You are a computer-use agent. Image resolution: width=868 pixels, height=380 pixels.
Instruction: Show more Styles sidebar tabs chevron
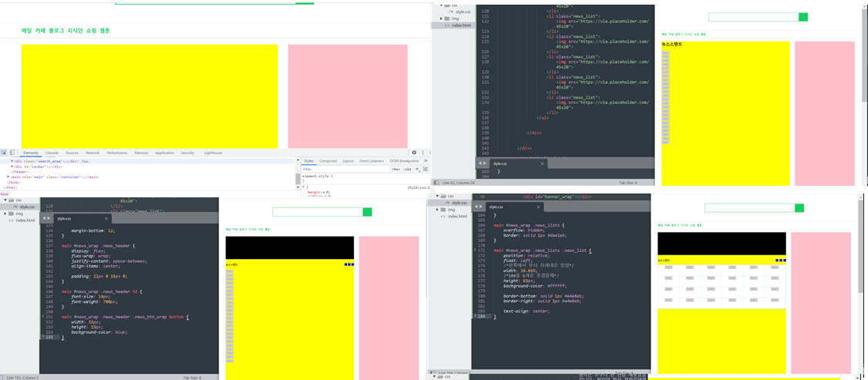[x=426, y=161]
